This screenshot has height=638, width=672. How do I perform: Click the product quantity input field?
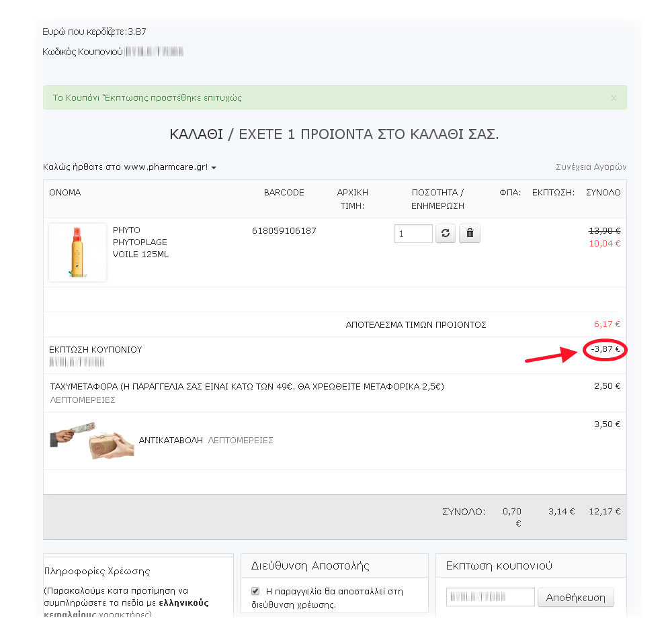tap(413, 234)
